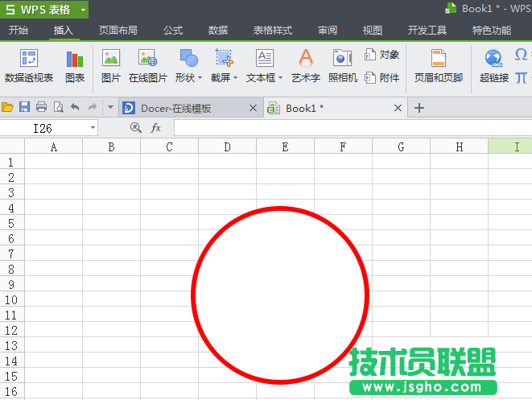The height and width of the screenshot is (400, 532).
Task: Open 页眉和页脚 header and footer
Action: coord(439,66)
